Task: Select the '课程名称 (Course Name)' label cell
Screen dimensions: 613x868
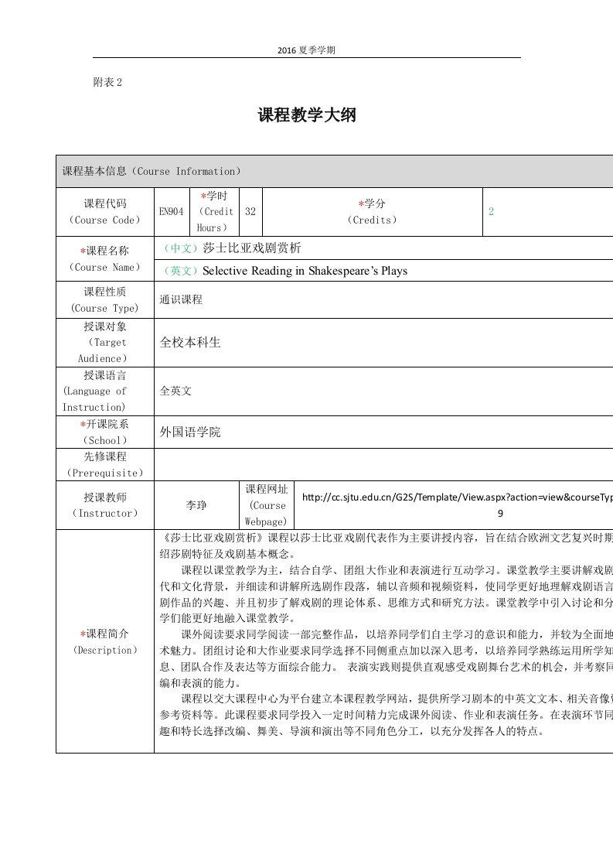Action: tap(105, 259)
